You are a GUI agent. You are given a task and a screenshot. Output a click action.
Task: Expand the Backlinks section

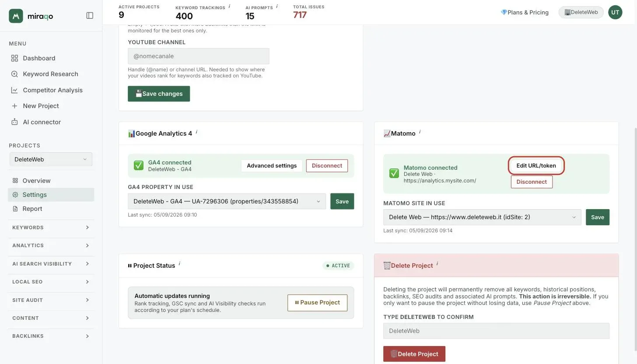(51, 336)
